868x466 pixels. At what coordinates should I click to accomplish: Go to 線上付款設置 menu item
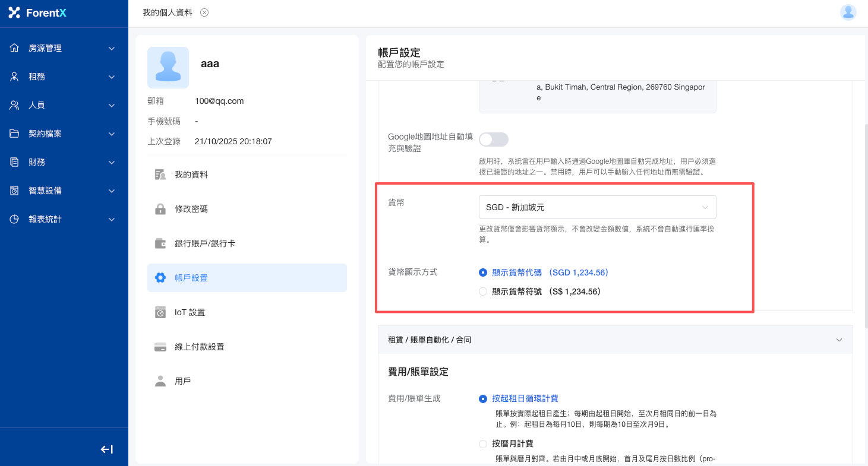tap(199, 347)
